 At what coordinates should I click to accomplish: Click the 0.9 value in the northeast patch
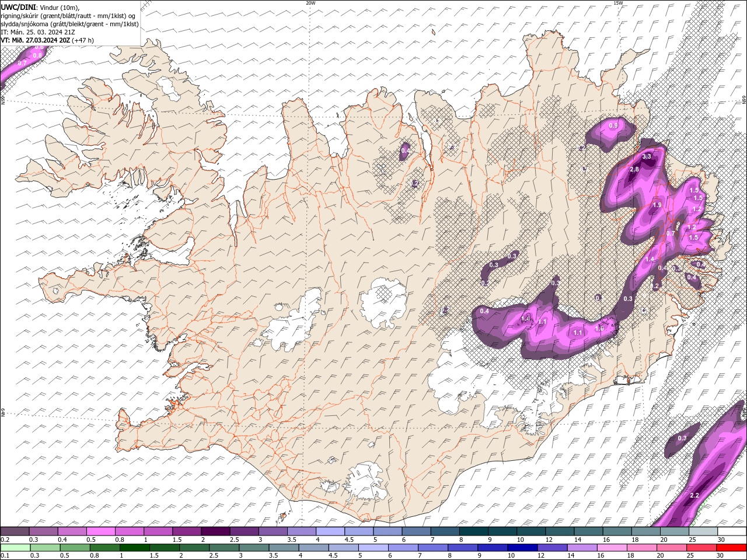613,125
